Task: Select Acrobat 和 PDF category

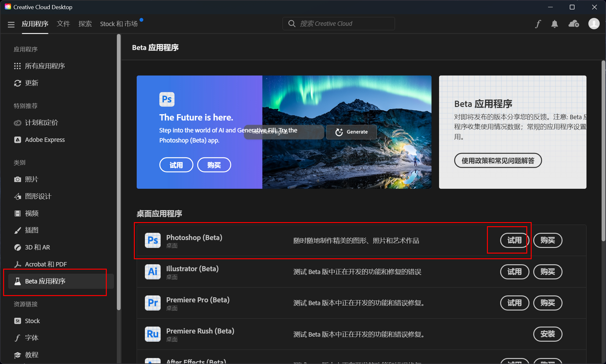Action: 61,264
